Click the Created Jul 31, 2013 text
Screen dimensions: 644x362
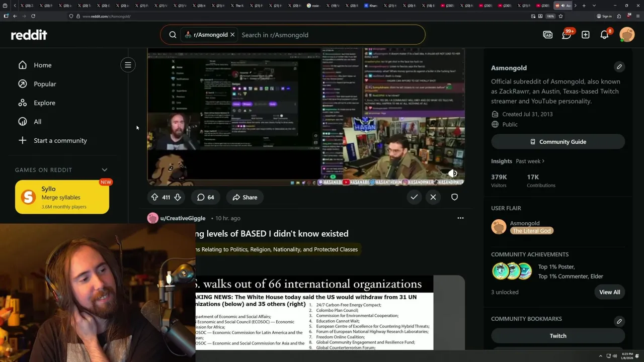[x=527, y=114]
